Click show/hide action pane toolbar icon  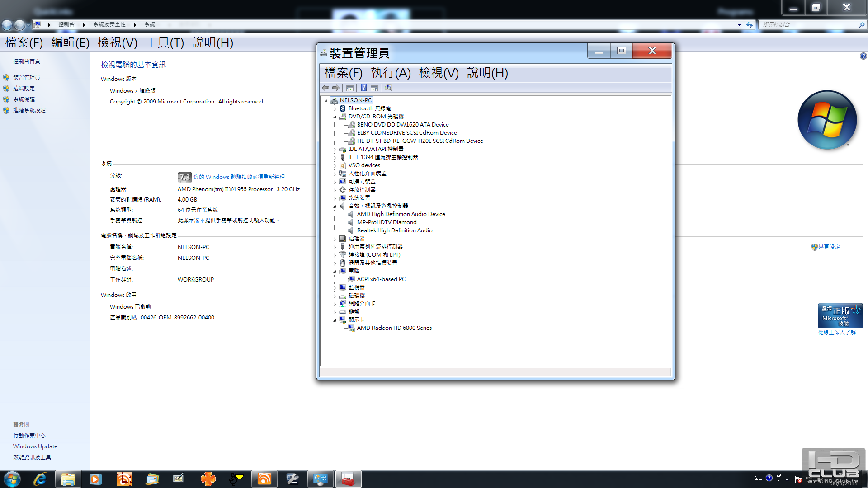tap(374, 88)
